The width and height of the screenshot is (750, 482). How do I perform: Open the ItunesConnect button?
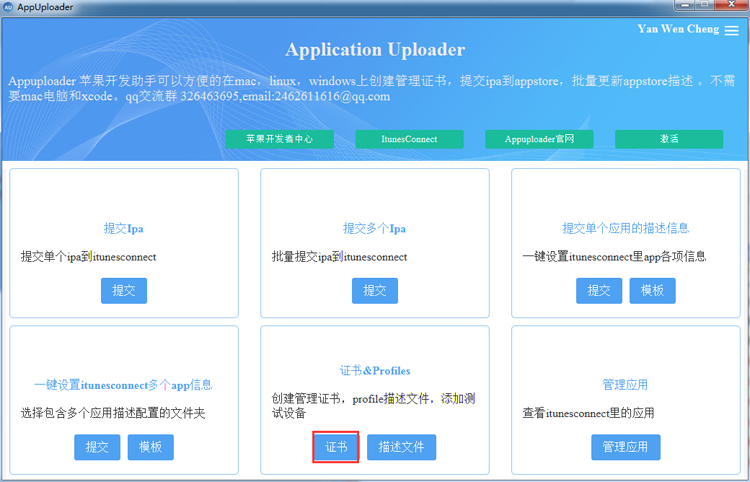409,139
